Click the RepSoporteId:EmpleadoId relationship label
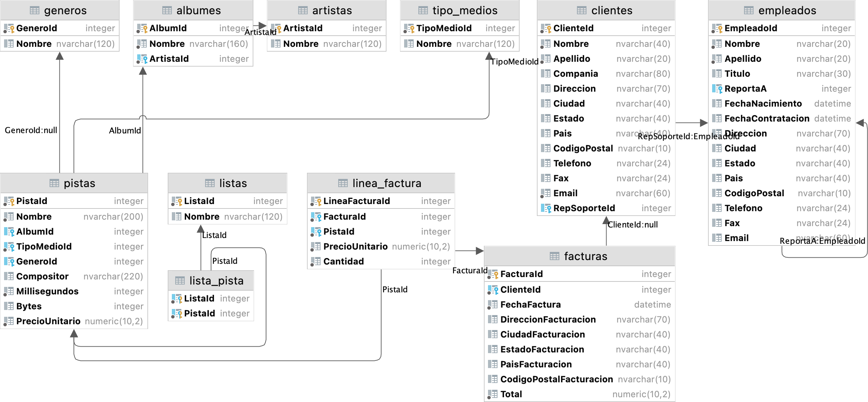The height and width of the screenshot is (402, 868). (688, 136)
